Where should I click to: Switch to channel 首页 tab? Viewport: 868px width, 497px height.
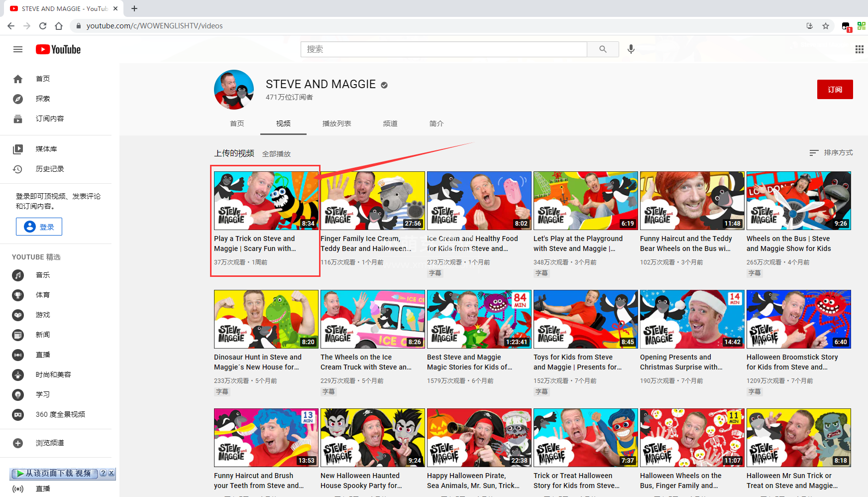click(237, 124)
